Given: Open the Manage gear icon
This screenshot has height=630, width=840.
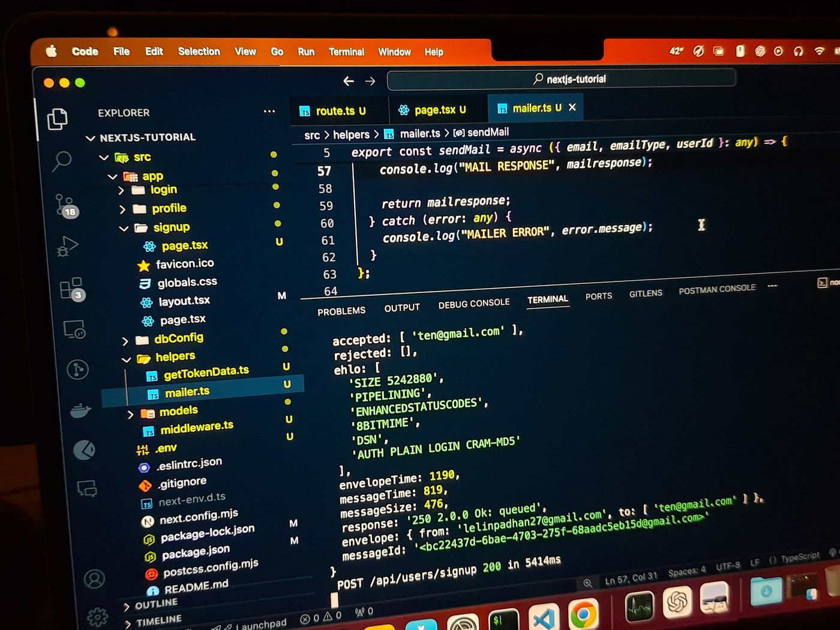Looking at the screenshot, I should click(97, 616).
